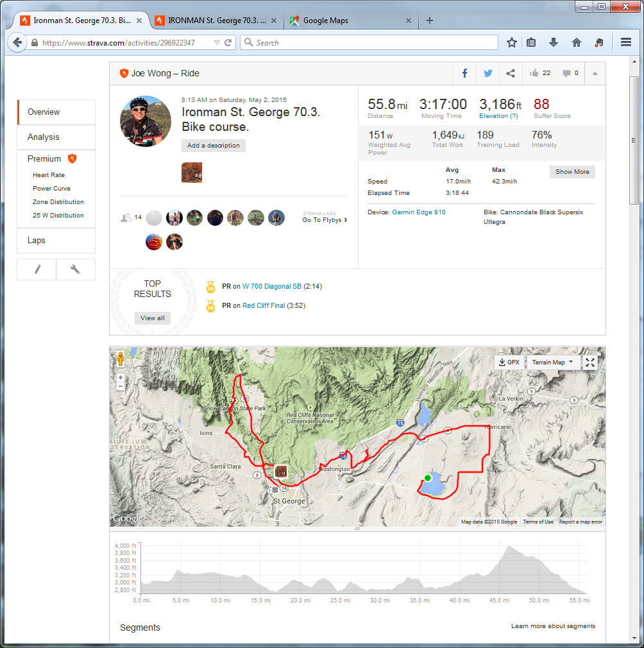Open the Terrain Map dropdown

tap(552, 362)
